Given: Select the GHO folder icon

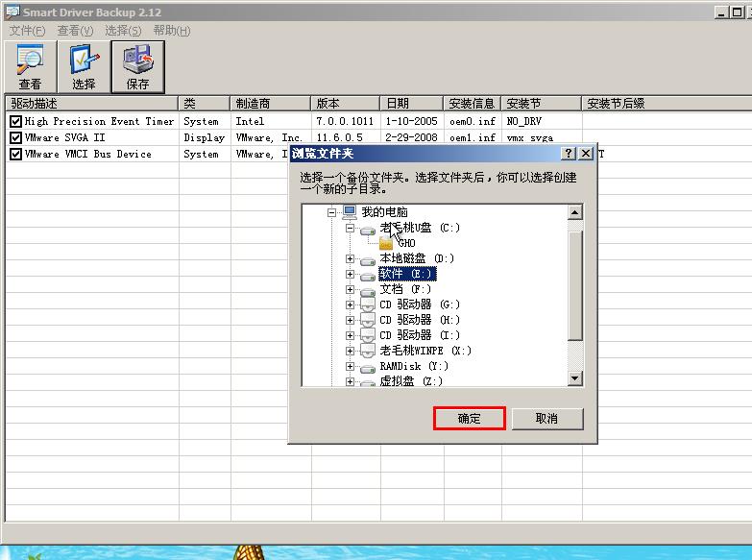Looking at the screenshot, I should (386, 243).
